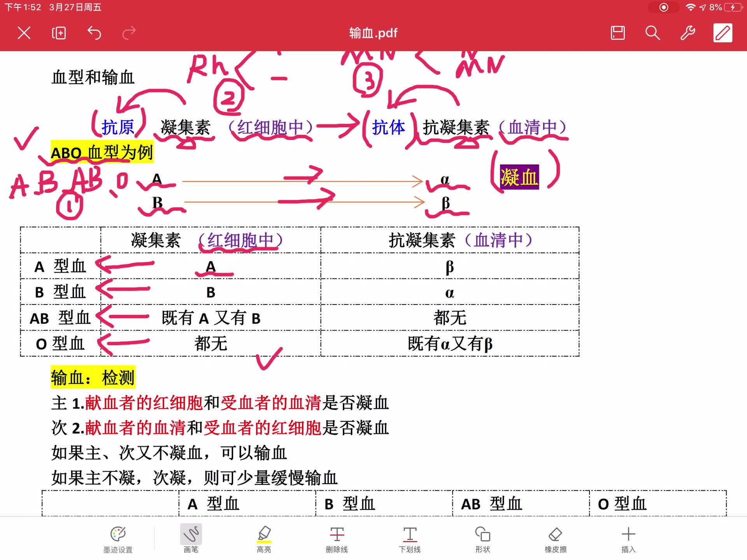This screenshot has width=747, height=560.
Task: Tap the bottom table header A 型血
Action: [x=213, y=504]
